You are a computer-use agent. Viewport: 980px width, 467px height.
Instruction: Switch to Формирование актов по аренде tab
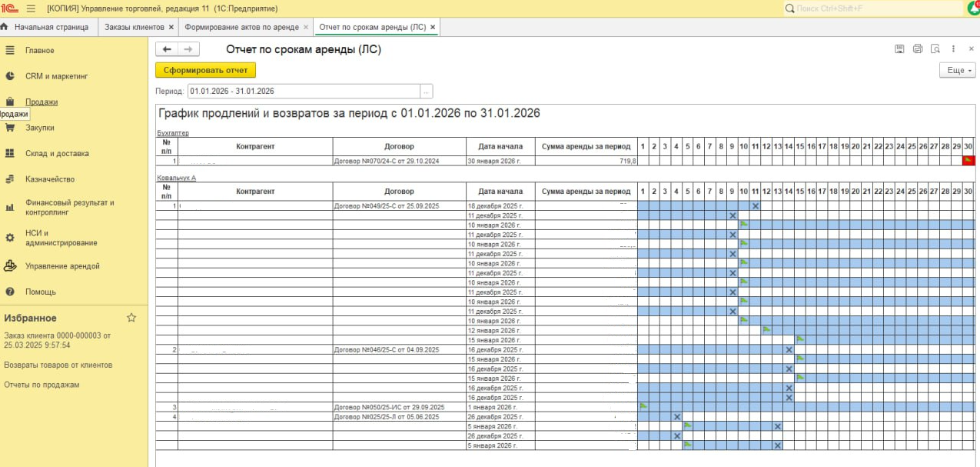[241, 27]
